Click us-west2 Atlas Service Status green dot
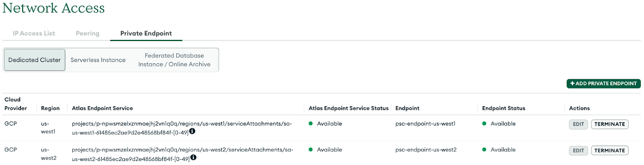644x165 pixels. (x=311, y=150)
